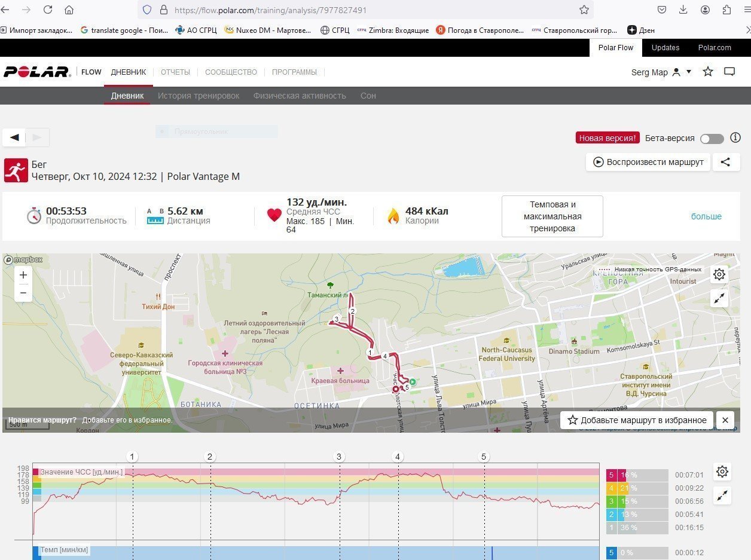Select the Дневник sub-tab
The image size is (751, 560).
[x=127, y=96]
